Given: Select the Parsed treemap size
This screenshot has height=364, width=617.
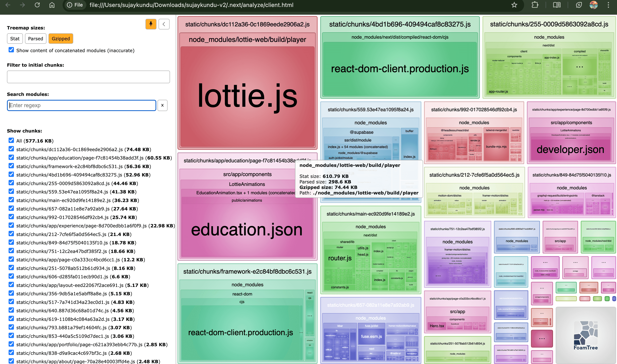Looking at the screenshot, I should pos(35,38).
